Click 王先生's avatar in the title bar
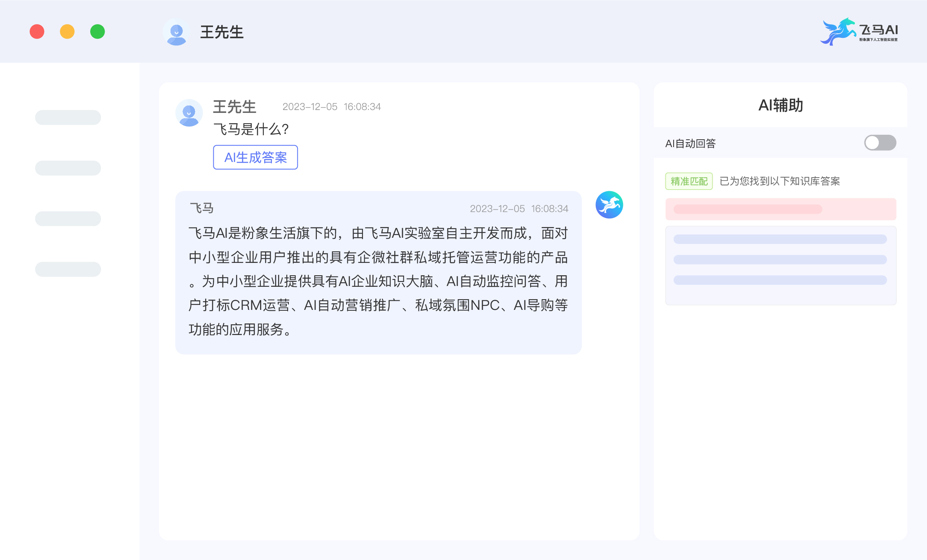Viewport: 927px width, 560px height. pyautogui.click(x=176, y=32)
